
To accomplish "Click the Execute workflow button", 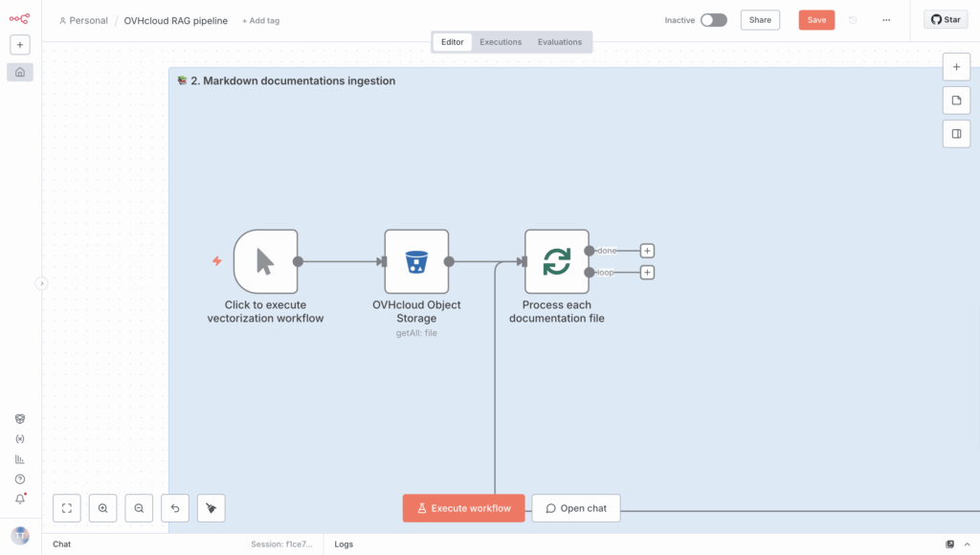I will [x=463, y=508].
